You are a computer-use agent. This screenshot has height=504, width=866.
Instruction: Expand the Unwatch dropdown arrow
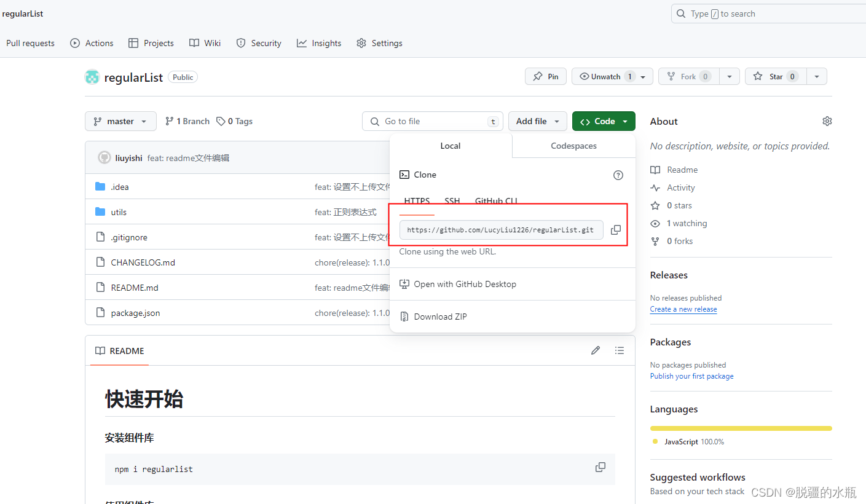[644, 77]
